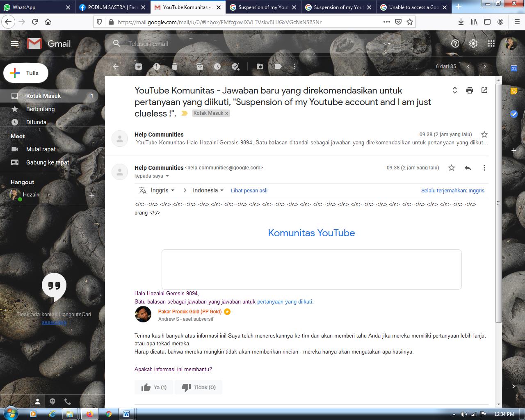The width and height of the screenshot is (525, 420).
Task: Open Microsoft Word from taskbar
Action: click(126, 414)
